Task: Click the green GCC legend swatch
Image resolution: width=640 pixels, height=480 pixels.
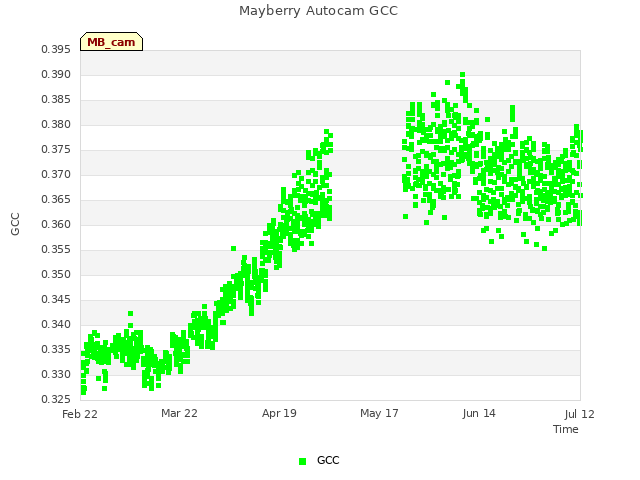Action: click(x=302, y=461)
